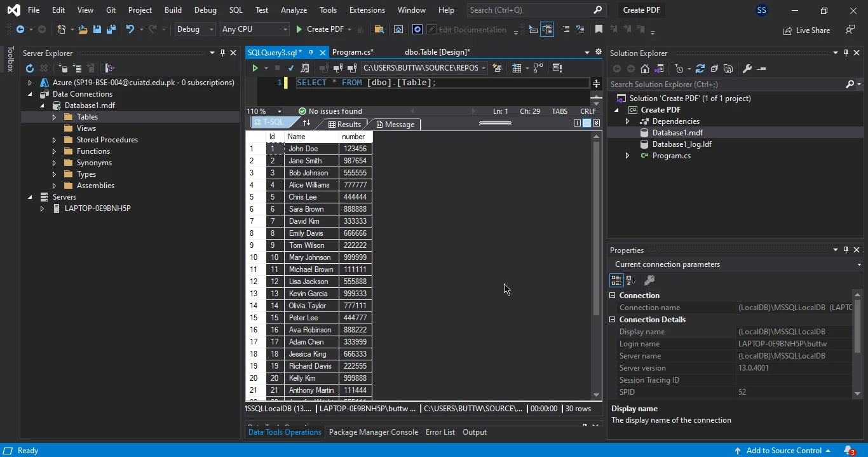Click Save All in the main toolbar

tap(111, 29)
